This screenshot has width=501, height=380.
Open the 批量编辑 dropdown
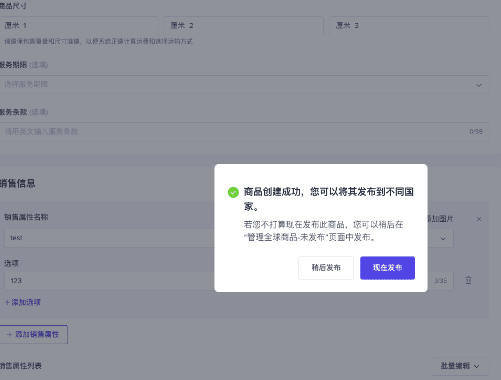click(460, 366)
